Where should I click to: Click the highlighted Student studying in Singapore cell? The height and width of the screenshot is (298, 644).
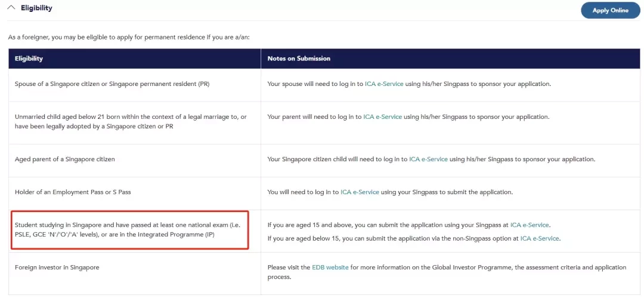point(130,230)
